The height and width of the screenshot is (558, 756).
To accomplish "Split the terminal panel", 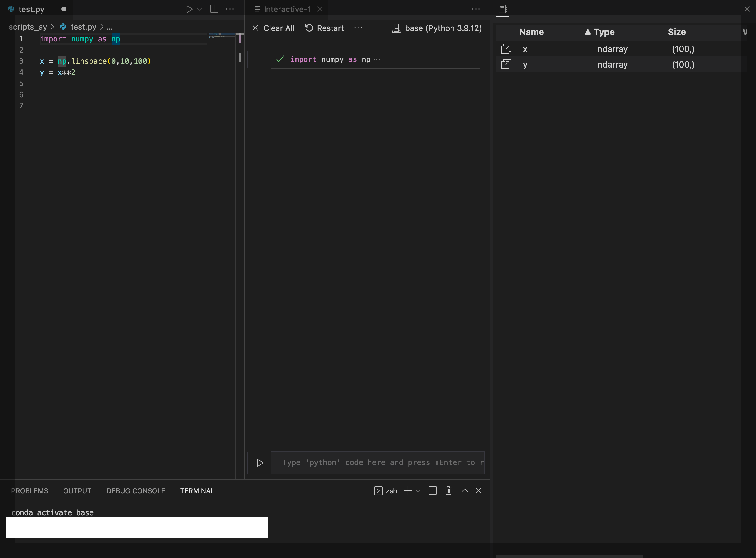I will [433, 490].
